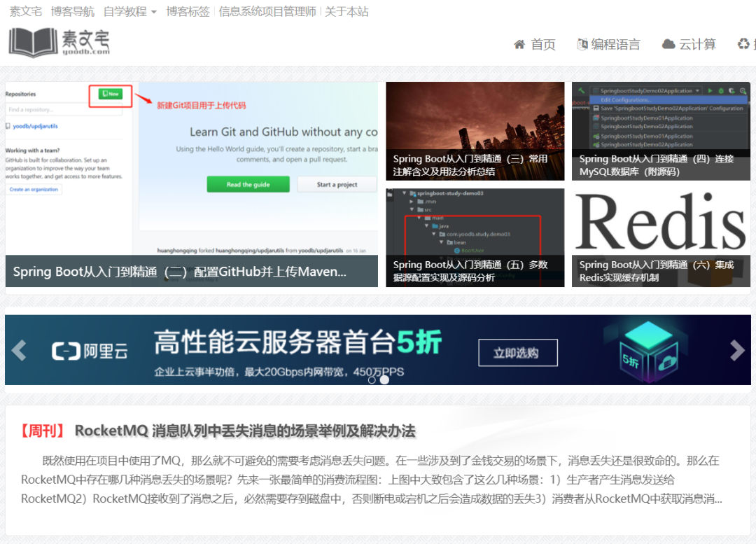Open the 编程语言 navigation item
The image size is (756, 544).
(608, 44)
